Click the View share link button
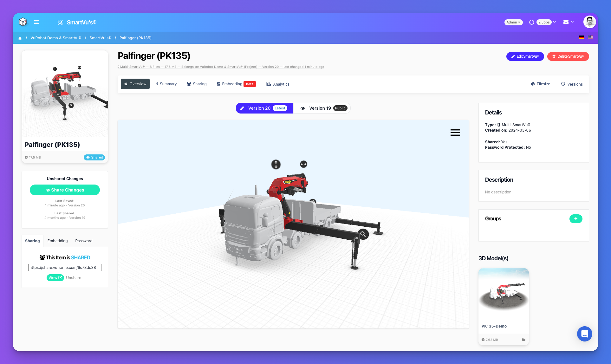The width and height of the screenshot is (611, 364). click(55, 278)
